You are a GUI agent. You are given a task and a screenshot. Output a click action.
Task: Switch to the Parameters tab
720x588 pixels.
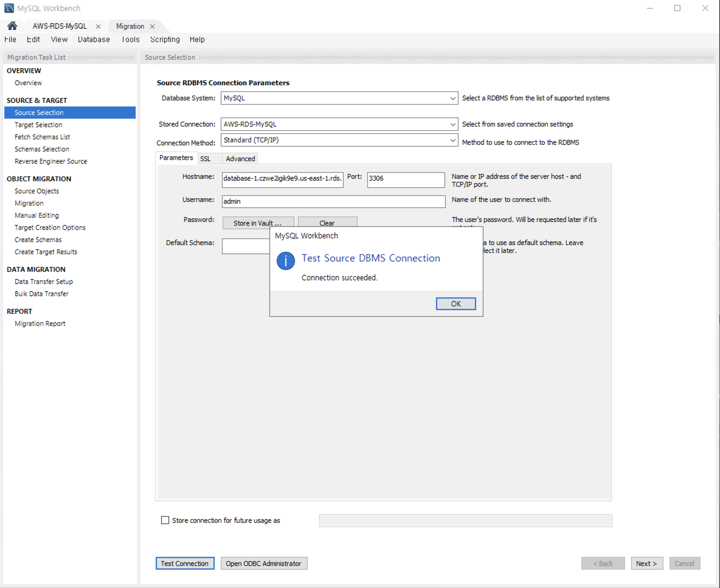pyautogui.click(x=176, y=157)
